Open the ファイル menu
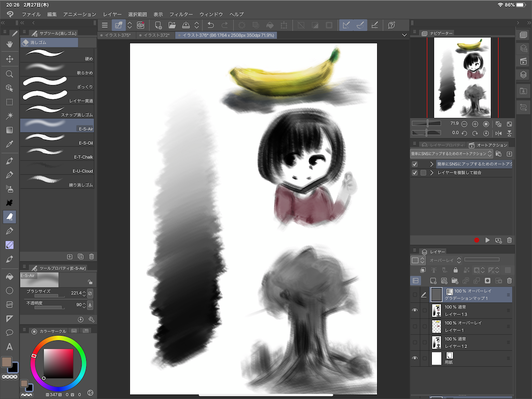 [x=31, y=14]
